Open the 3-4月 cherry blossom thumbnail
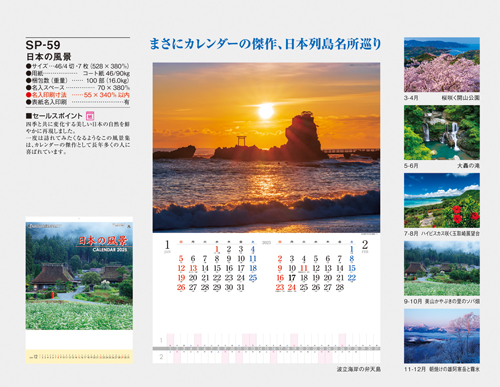500x387 pixels. point(442,65)
